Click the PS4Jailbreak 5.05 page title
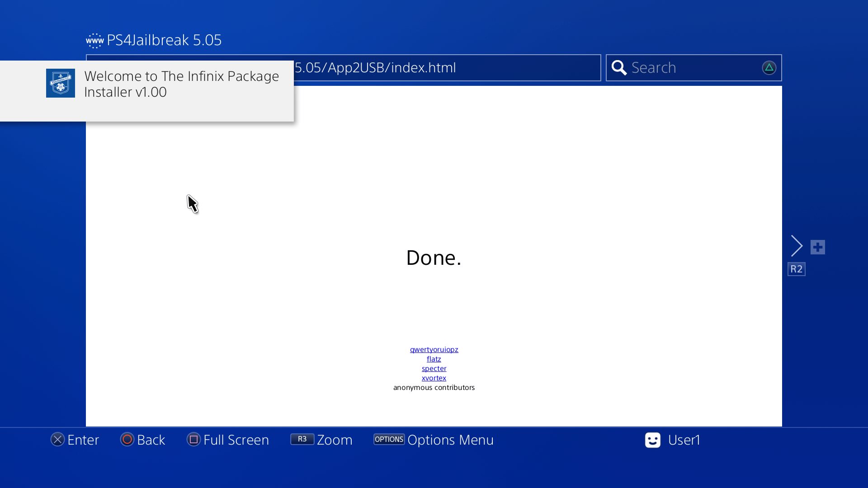The width and height of the screenshot is (868, 488). [x=164, y=40]
